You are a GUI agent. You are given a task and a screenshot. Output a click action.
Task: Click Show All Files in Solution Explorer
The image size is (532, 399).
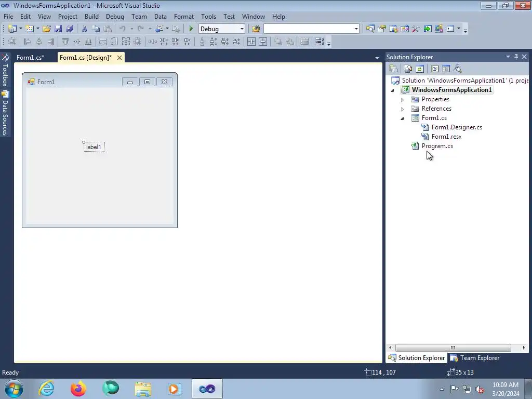408,69
